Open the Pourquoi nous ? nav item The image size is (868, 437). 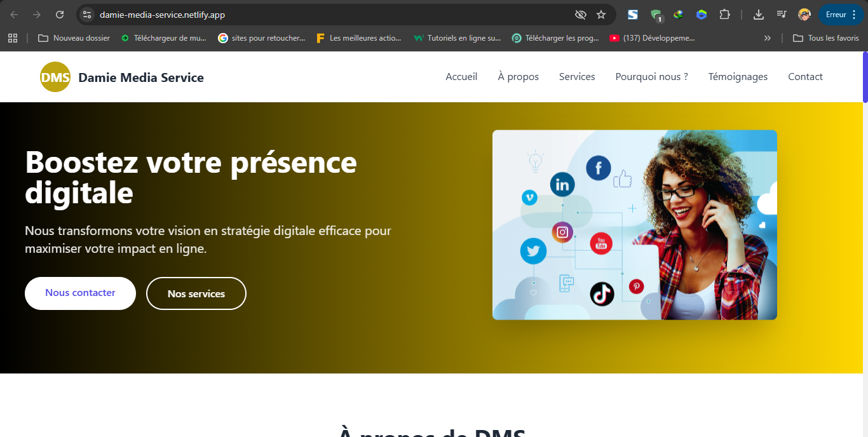tap(651, 77)
